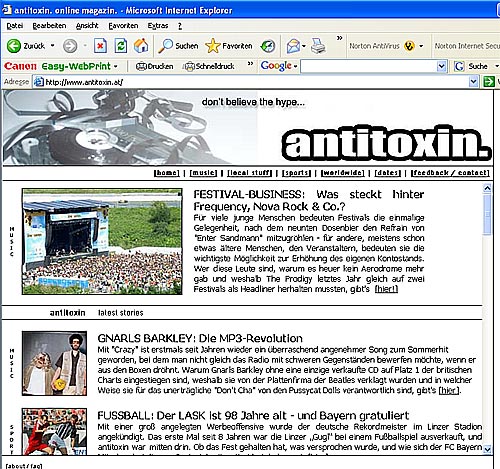
Task: Click the GNARLS BARKLEY headline text
Action: [x=200, y=338]
